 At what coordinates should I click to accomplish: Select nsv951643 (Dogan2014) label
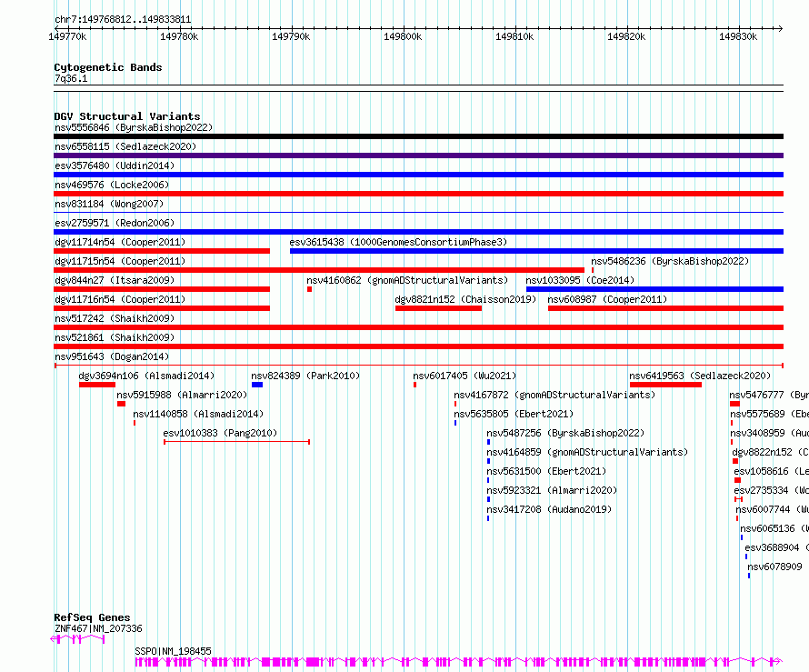tap(112, 356)
